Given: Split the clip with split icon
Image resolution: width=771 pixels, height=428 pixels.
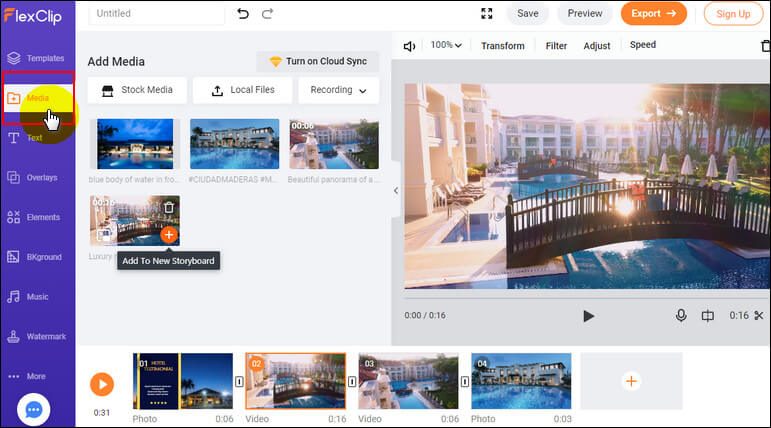Looking at the screenshot, I should coord(708,315).
